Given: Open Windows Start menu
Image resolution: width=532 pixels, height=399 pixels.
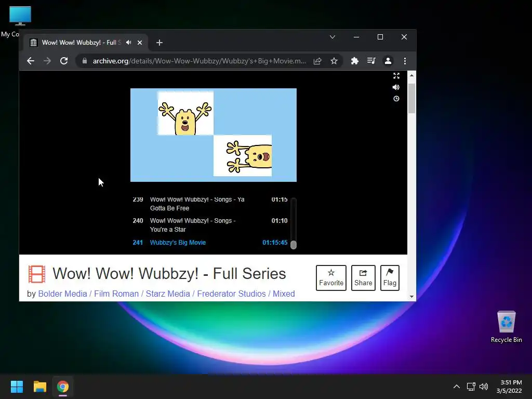Looking at the screenshot, I should pos(17,387).
